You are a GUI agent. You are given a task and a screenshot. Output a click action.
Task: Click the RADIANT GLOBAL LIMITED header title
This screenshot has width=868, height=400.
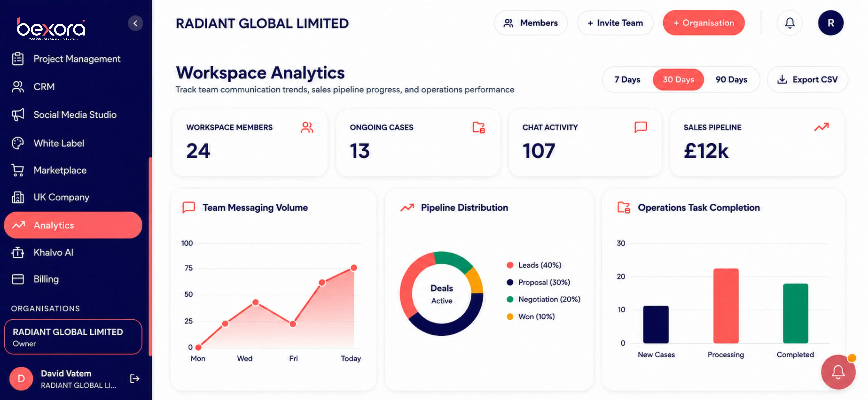click(262, 23)
